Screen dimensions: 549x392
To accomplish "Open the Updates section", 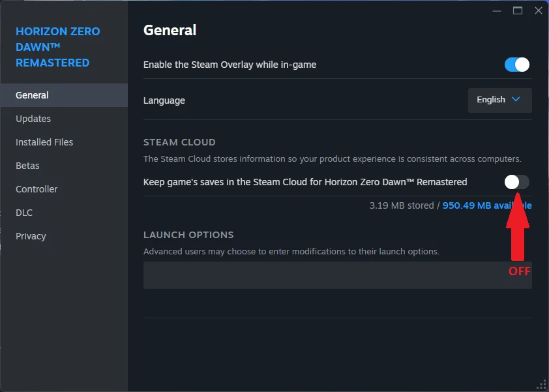I will [64, 119].
